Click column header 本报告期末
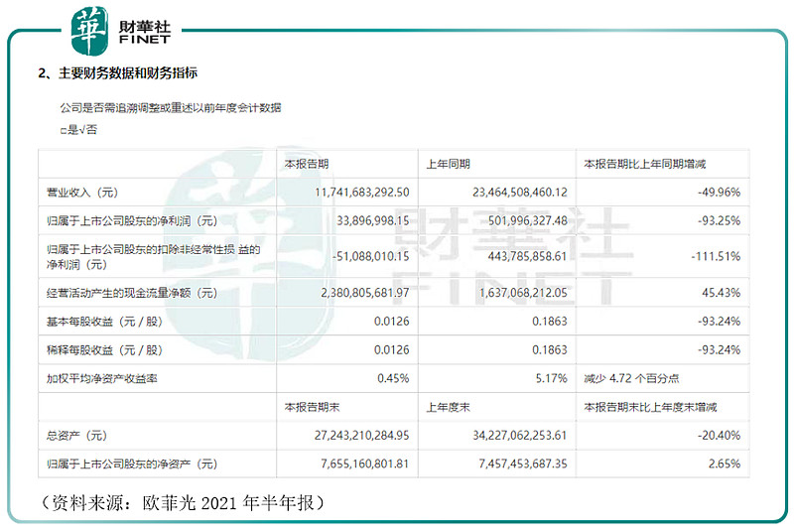 (x=312, y=407)
